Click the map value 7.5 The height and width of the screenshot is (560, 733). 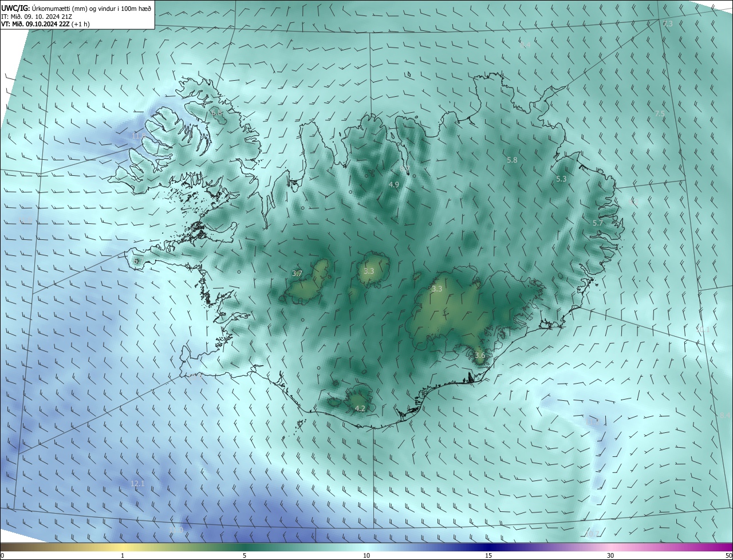[x=660, y=114]
